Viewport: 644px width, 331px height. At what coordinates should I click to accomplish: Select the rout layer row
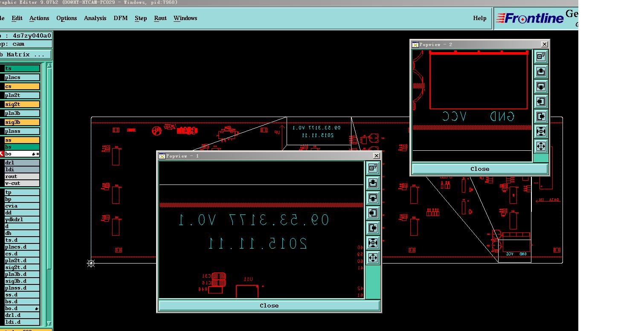click(x=22, y=176)
